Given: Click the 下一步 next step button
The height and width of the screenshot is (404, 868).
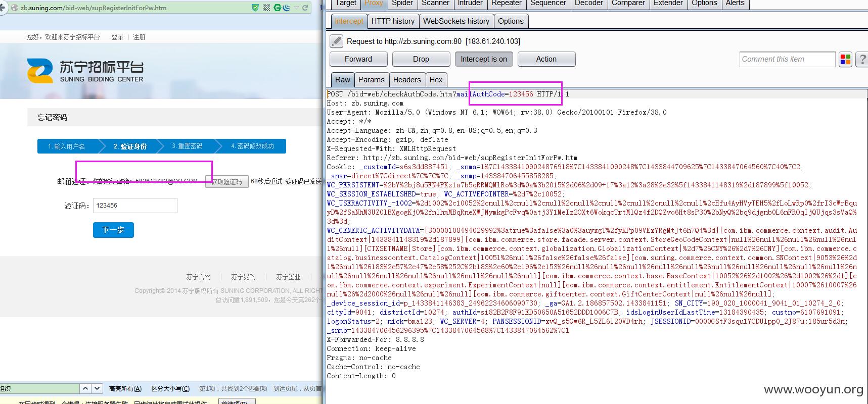Looking at the screenshot, I should point(113,230).
